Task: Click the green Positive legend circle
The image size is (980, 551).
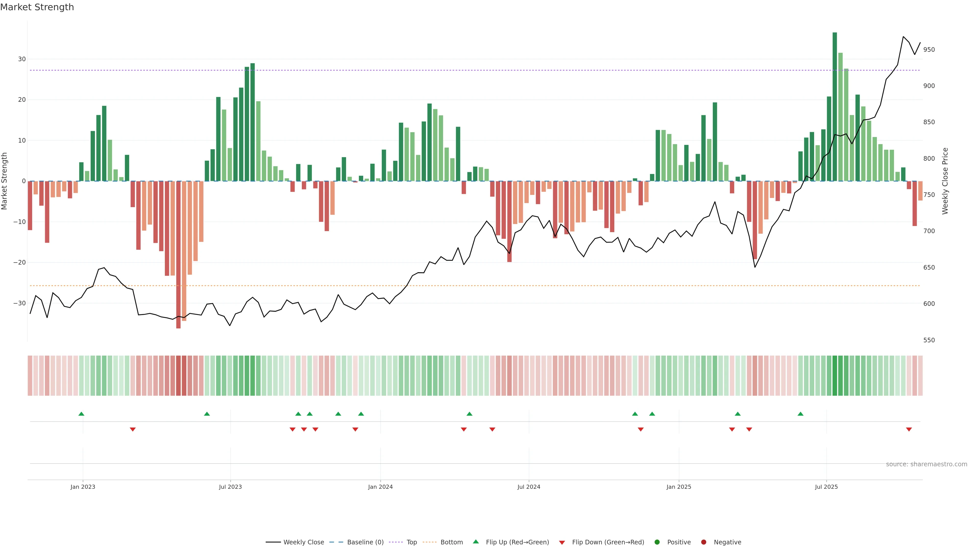Action: 657,542
